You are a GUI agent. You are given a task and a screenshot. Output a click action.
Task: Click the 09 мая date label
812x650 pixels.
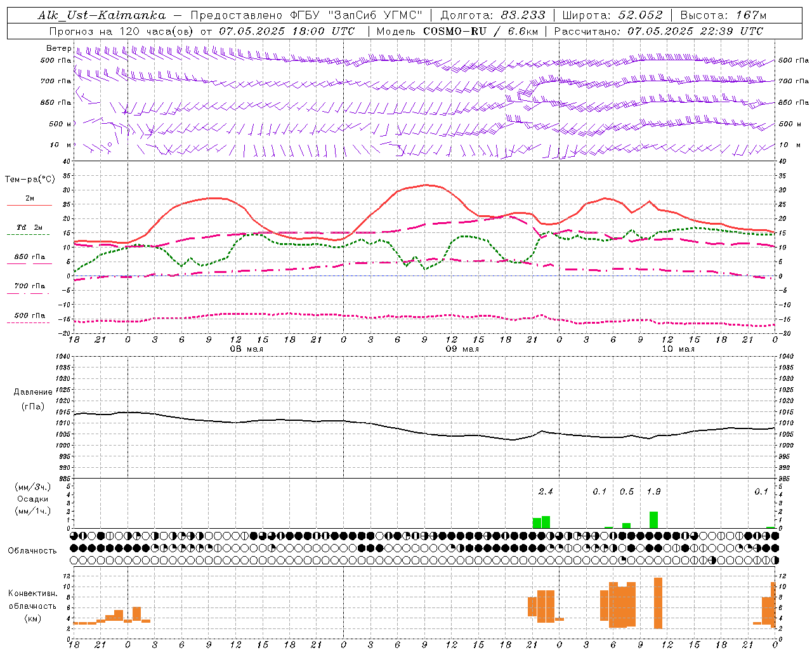(x=462, y=349)
